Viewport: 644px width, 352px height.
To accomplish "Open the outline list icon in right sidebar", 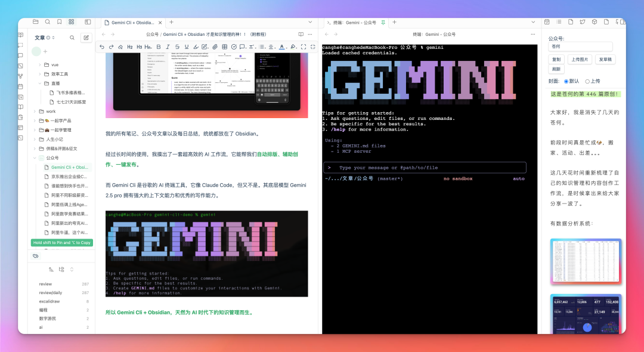I will [x=559, y=21].
